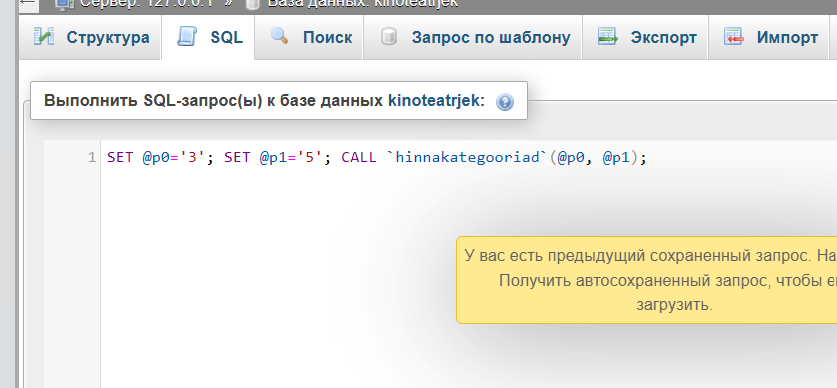Click the SQL tab's scroll icon
This screenshot has height=388, width=837.
pos(187,37)
